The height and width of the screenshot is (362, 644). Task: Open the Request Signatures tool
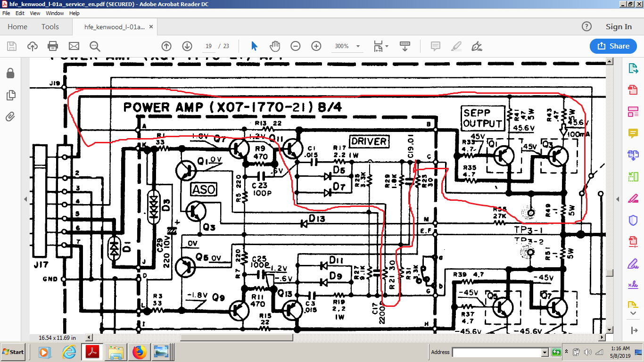click(x=633, y=285)
